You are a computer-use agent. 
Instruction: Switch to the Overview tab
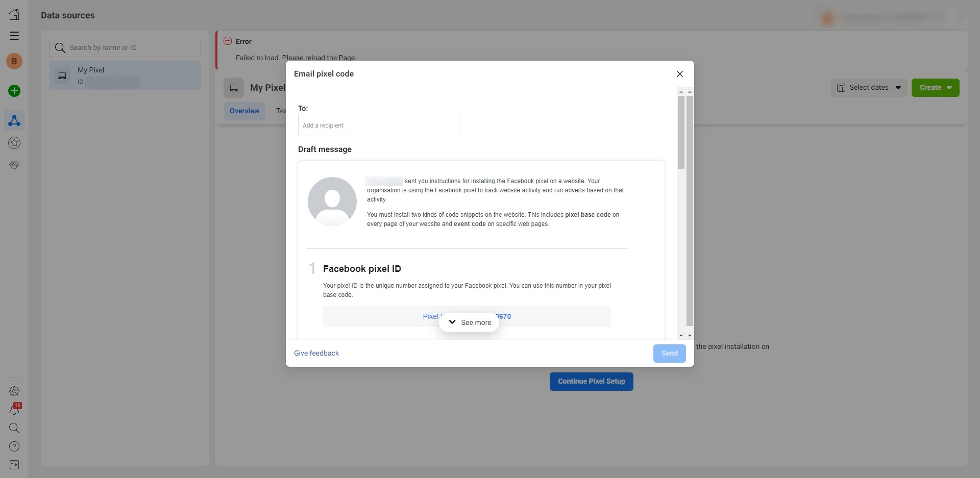pyautogui.click(x=244, y=111)
